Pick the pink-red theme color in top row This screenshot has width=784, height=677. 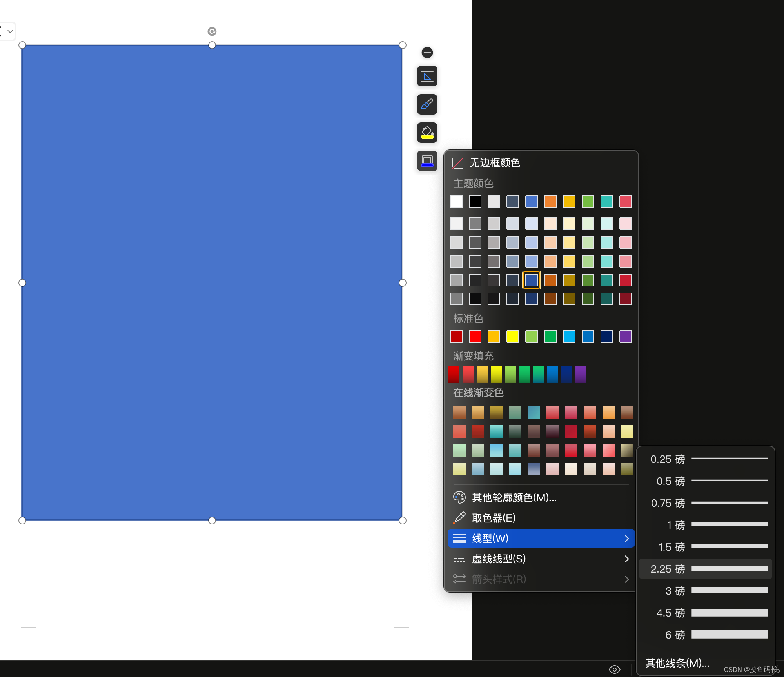(x=625, y=202)
